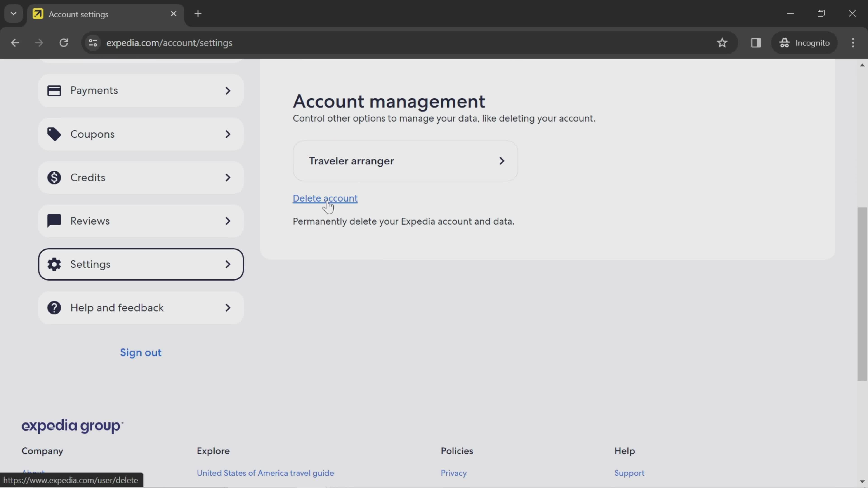Click the expedia group logo
The width and height of the screenshot is (868, 488).
(x=72, y=426)
